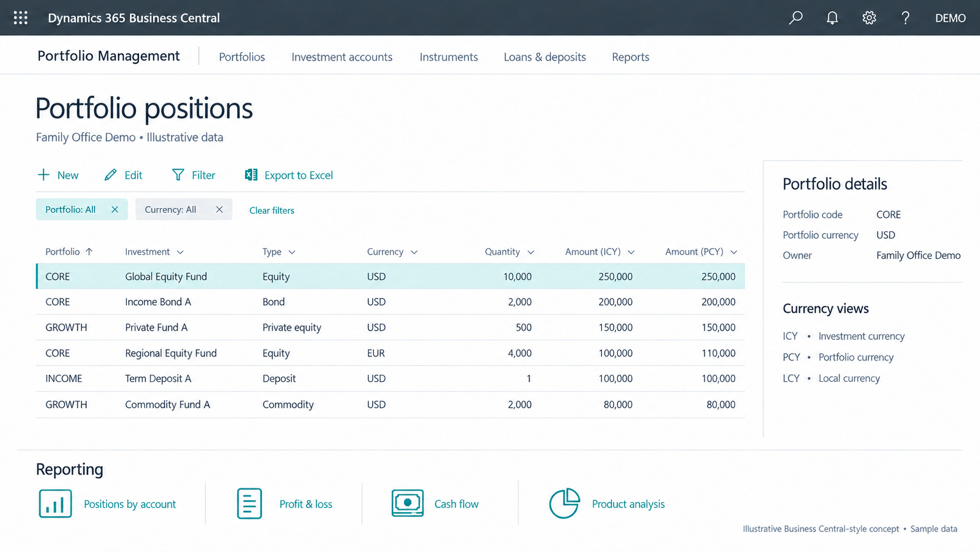Viewport: 980px width, 552px height.
Task: Select the Regional Equity Fund row
Action: coord(390,353)
